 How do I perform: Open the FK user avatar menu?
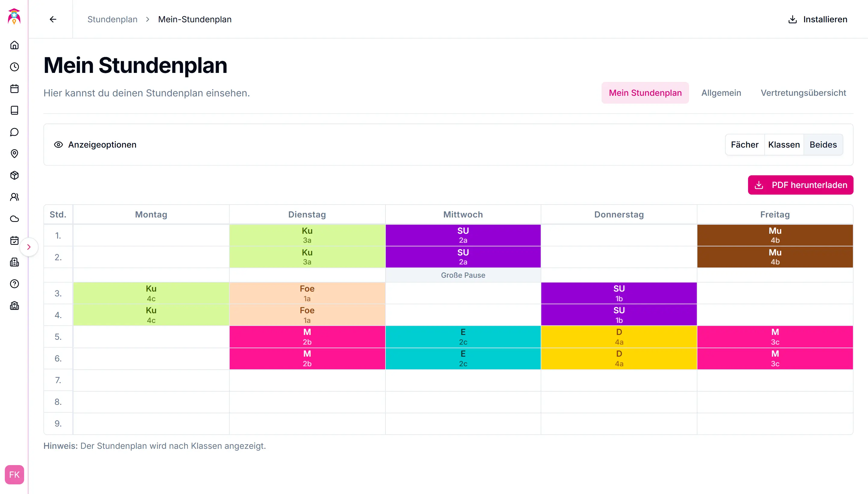pos(14,474)
